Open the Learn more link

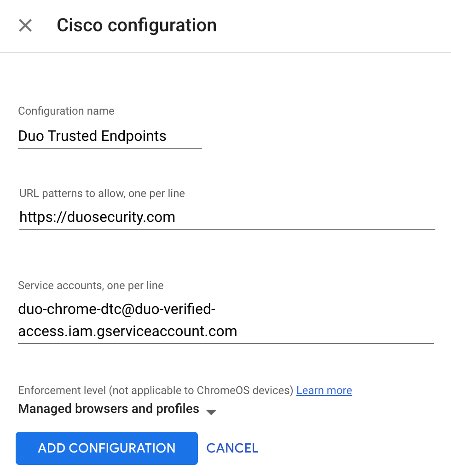pos(324,390)
